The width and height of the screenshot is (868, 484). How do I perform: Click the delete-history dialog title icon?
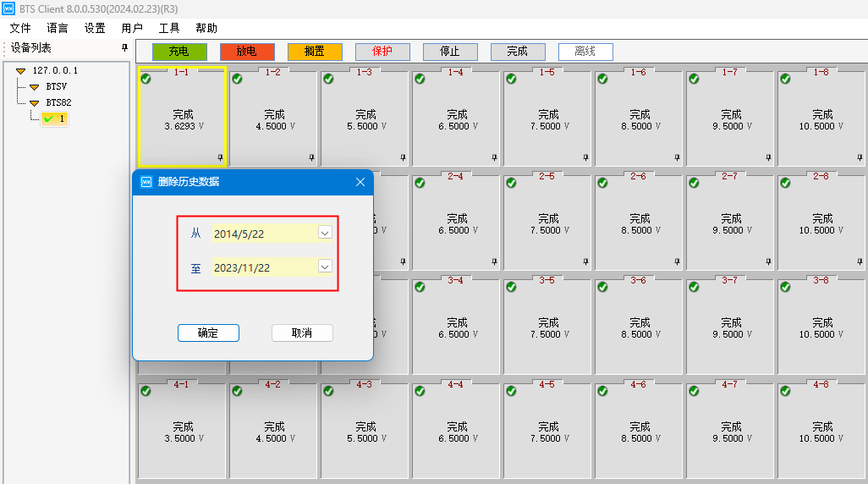(146, 182)
